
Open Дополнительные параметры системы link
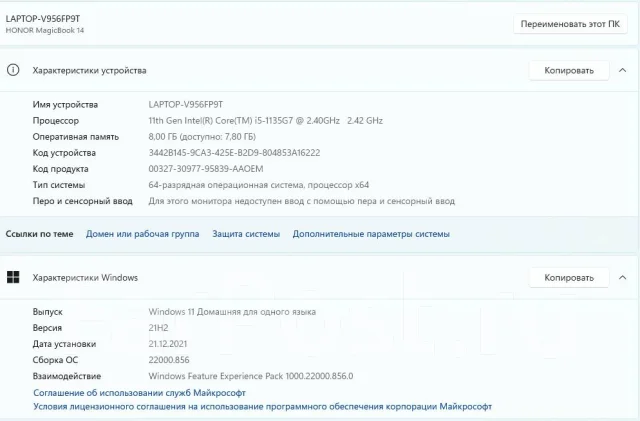click(x=371, y=234)
